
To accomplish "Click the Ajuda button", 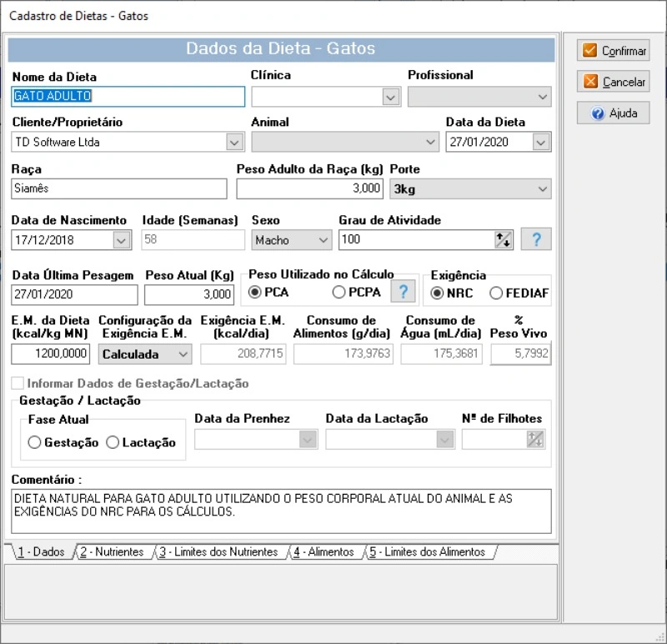I will [x=613, y=113].
